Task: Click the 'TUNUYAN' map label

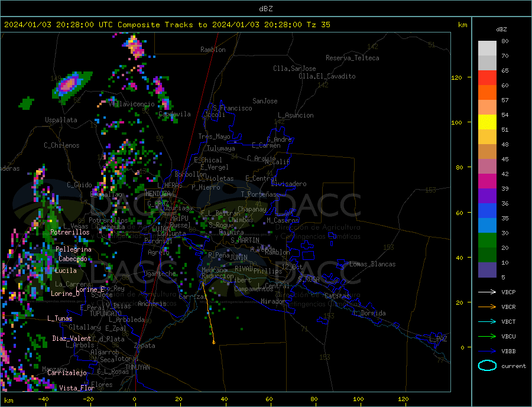Action: pos(137,367)
